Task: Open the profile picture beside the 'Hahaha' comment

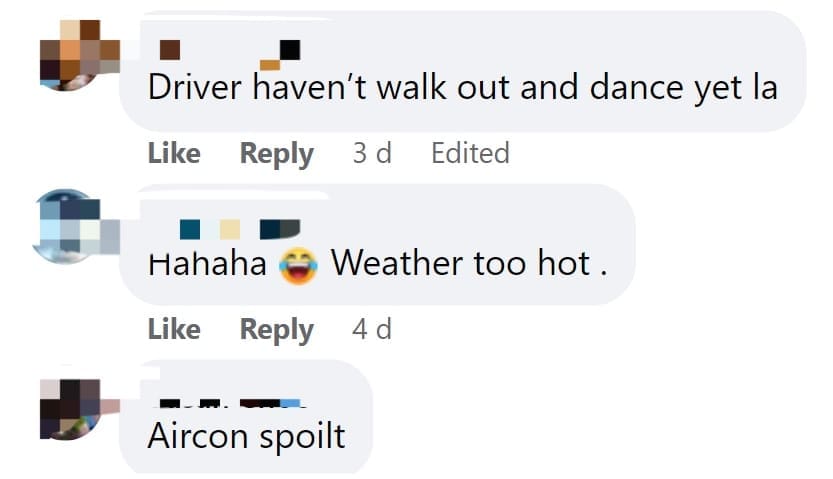Action: pos(77,226)
